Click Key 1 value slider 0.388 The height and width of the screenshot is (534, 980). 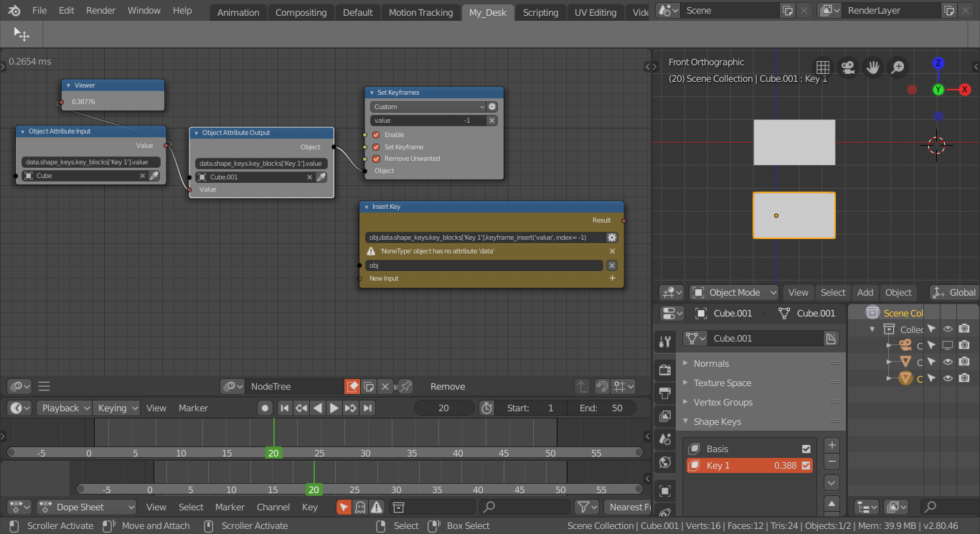pos(785,466)
